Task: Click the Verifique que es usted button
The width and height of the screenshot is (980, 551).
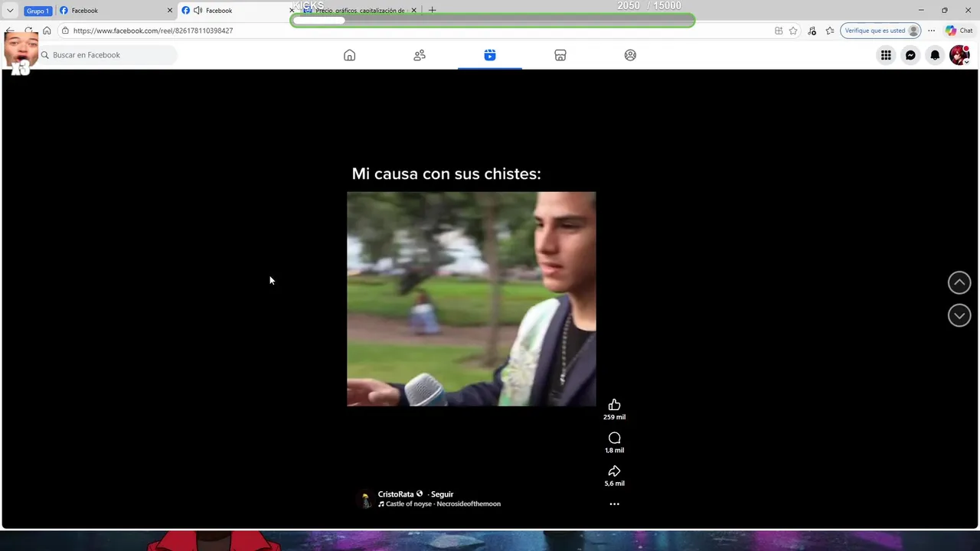Action: point(880,31)
